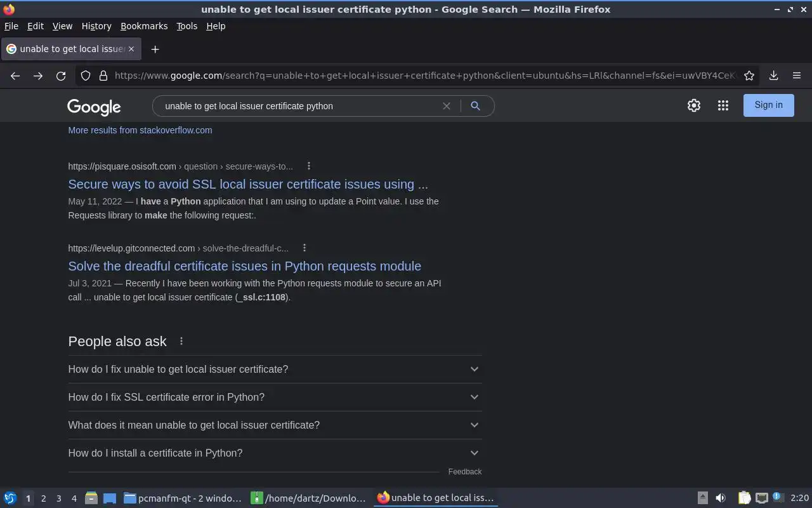812x508 pixels.
Task: Open Google apps grid
Action: (x=723, y=105)
